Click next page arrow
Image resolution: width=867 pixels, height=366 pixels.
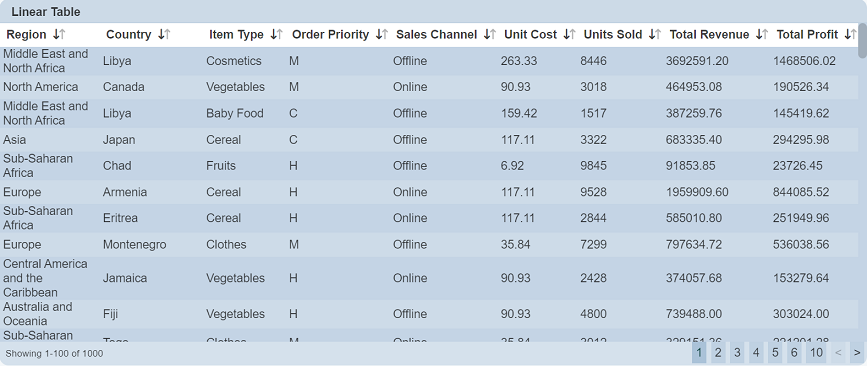(857, 353)
